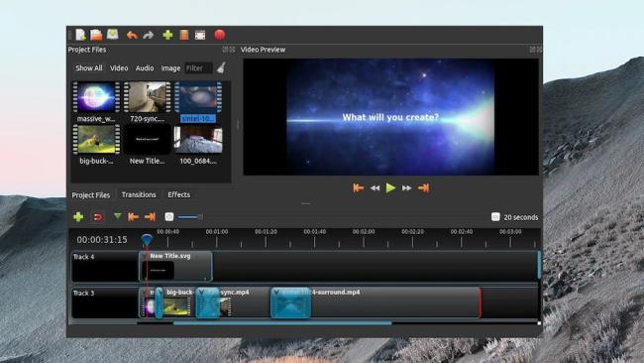The width and height of the screenshot is (644, 363).
Task: Select the 720-sync... file thumbnail
Action: (x=147, y=97)
